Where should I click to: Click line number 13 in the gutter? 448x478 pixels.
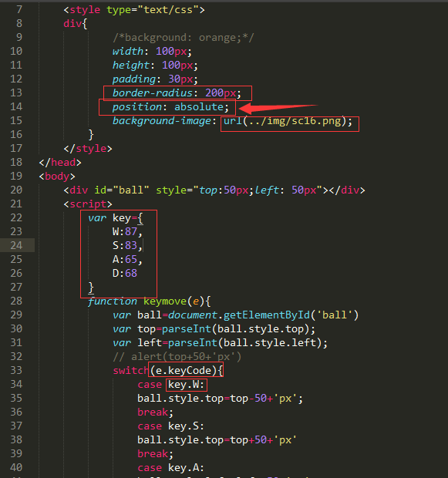point(16,93)
